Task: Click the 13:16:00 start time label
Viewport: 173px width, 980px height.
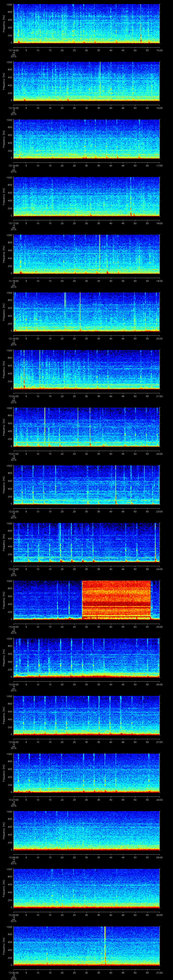Action: pos(13,166)
